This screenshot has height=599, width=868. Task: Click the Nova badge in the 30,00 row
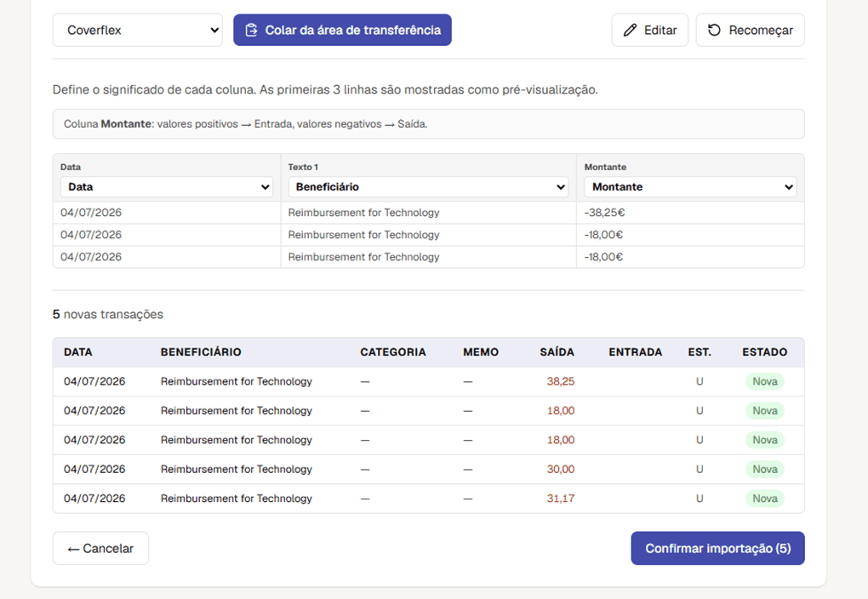pos(764,469)
